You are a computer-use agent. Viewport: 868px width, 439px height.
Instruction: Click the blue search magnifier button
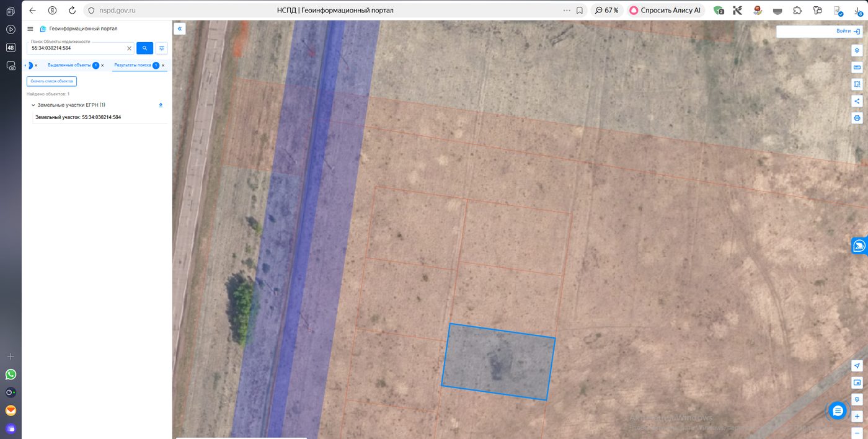144,48
